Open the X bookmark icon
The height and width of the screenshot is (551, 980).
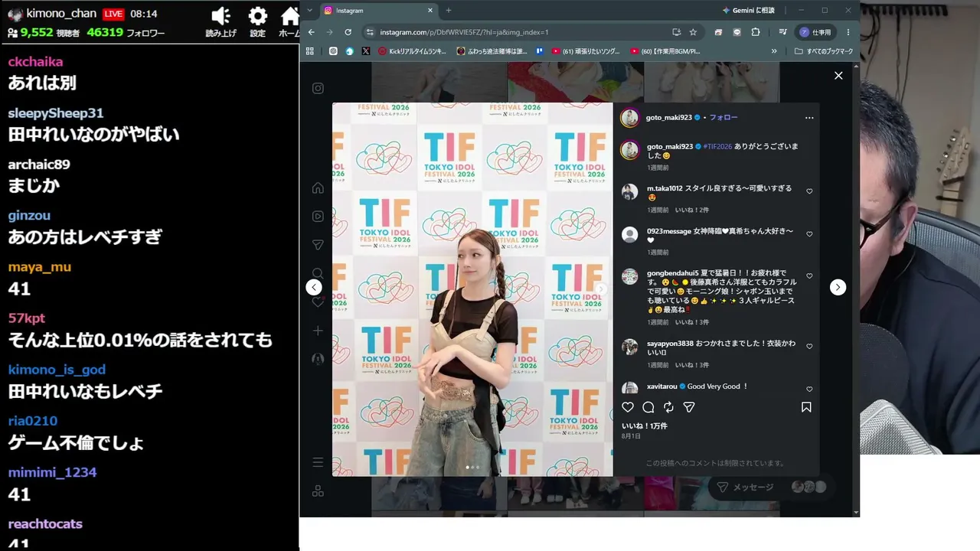point(366,51)
